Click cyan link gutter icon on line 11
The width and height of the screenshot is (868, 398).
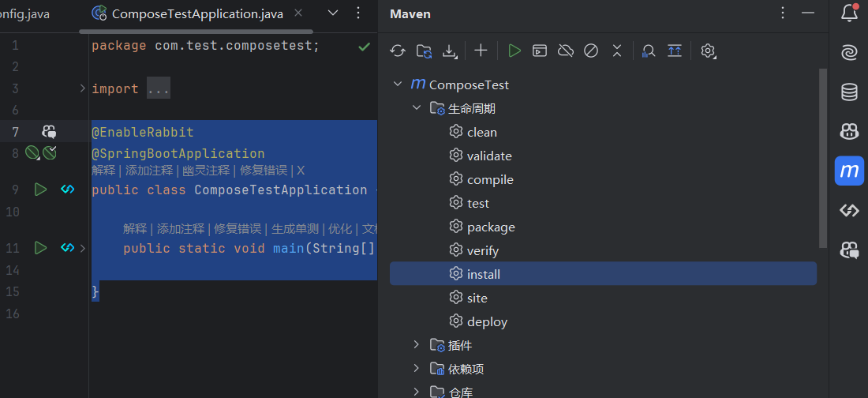pyautogui.click(x=68, y=248)
